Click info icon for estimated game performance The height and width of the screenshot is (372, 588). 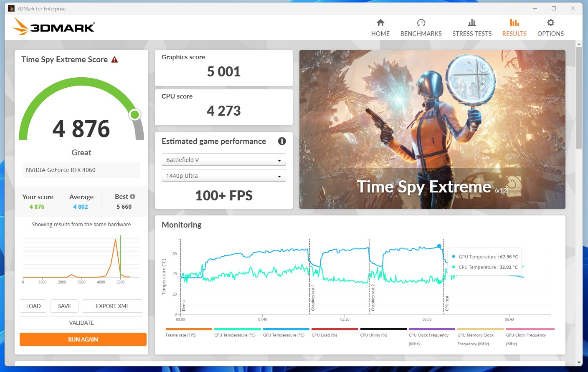pyautogui.click(x=282, y=141)
